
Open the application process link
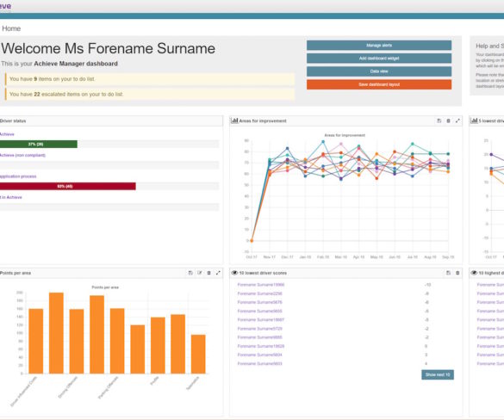coord(18,176)
